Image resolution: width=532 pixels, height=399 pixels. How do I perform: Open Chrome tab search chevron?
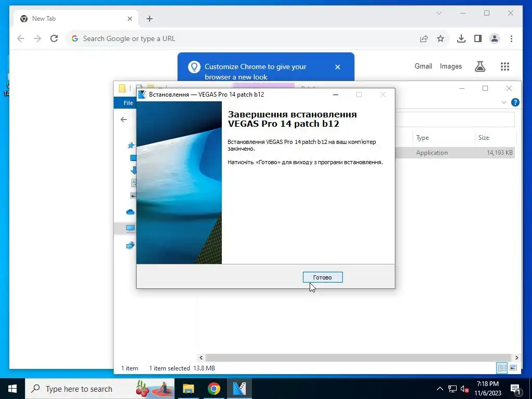click(439, 13)
